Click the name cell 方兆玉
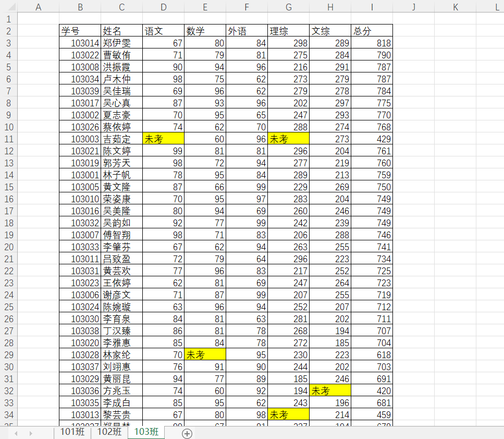This screenshot has width=504, height=439. (x=122, y=391)
